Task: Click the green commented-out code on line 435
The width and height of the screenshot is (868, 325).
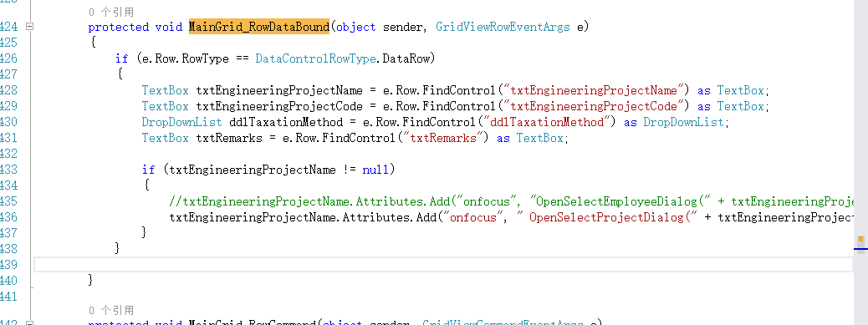Action: click(x=512, y=201)
